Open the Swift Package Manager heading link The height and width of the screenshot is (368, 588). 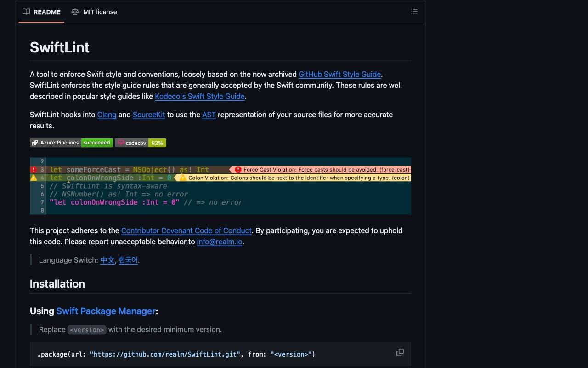pyautogui.click(x=106, y=311)
